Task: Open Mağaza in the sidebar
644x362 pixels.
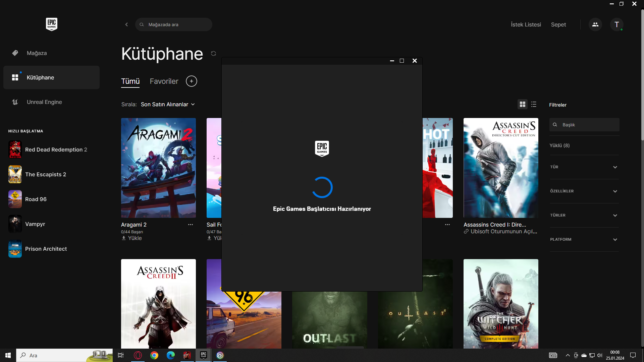Action: click(x=37, y=53)
